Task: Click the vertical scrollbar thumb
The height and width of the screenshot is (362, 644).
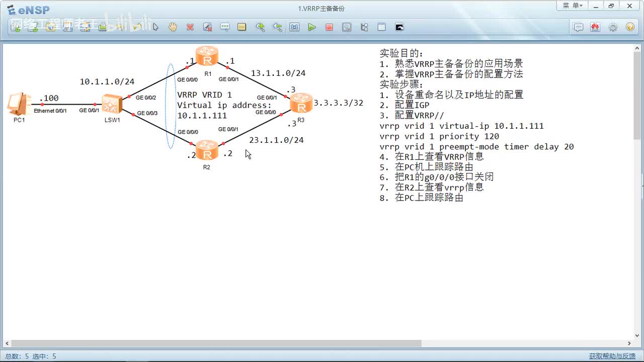Action: coord(637,96)
